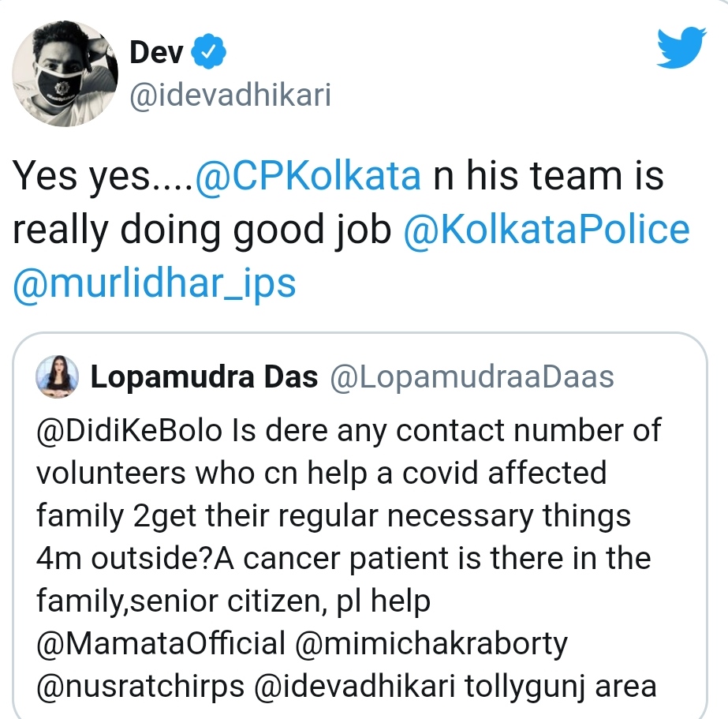This screenshot has width=728, height=719.
Task: Click the blue verified badge beside Dev
Action: [211, 53]
